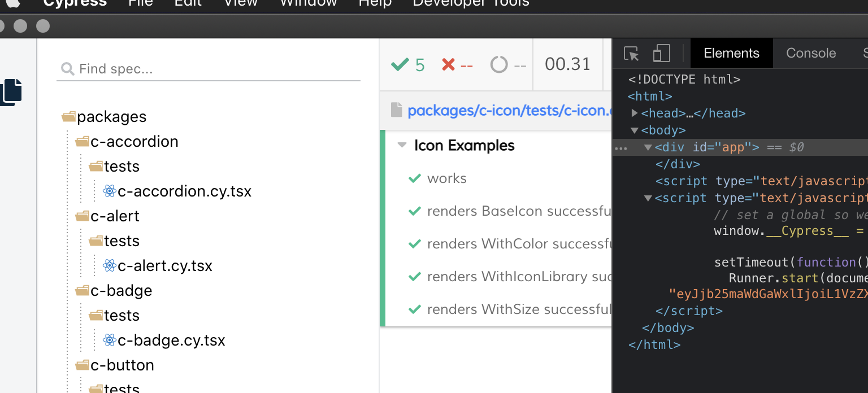Open the Developer Tools menu

(x=471, y=3)
